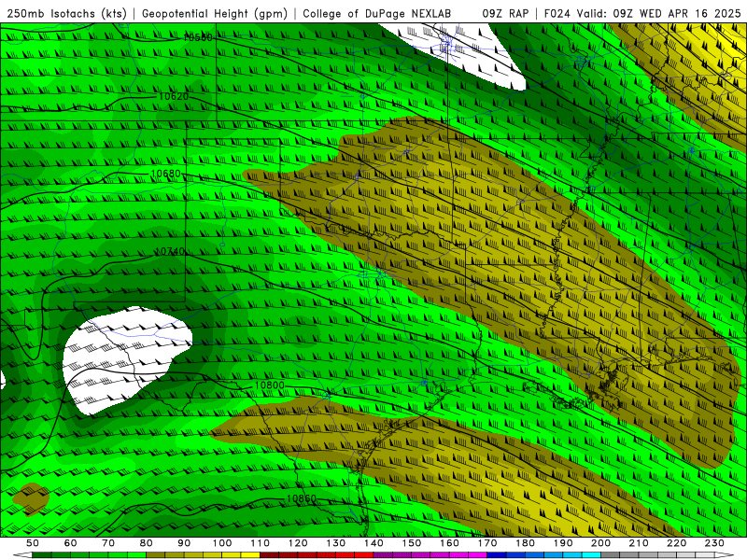Click the '70' colorbar tick label

[x=108, y=543]
